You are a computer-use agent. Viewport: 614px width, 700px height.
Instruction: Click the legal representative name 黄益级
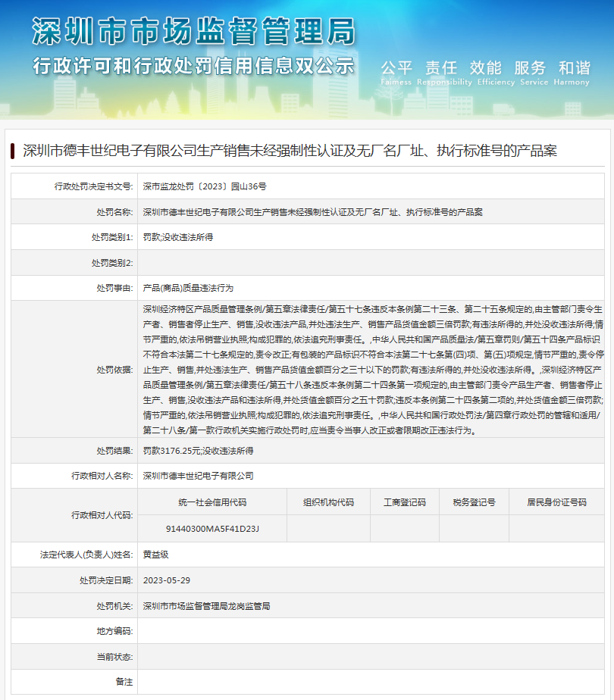156,555
